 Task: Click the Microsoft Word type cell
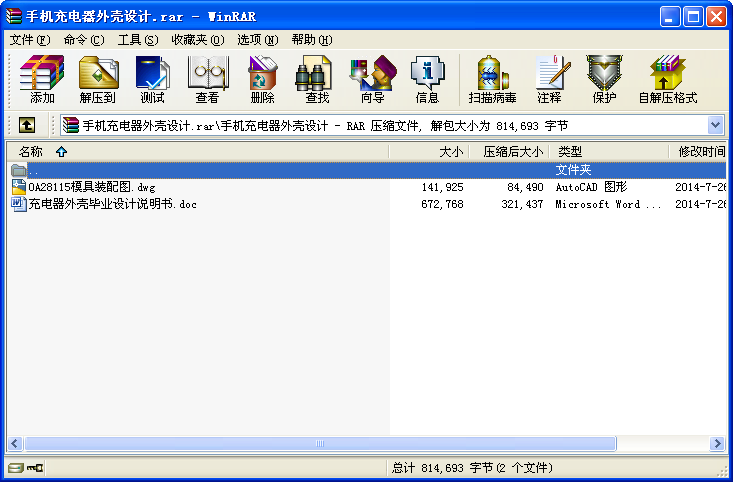click(608, 204)
